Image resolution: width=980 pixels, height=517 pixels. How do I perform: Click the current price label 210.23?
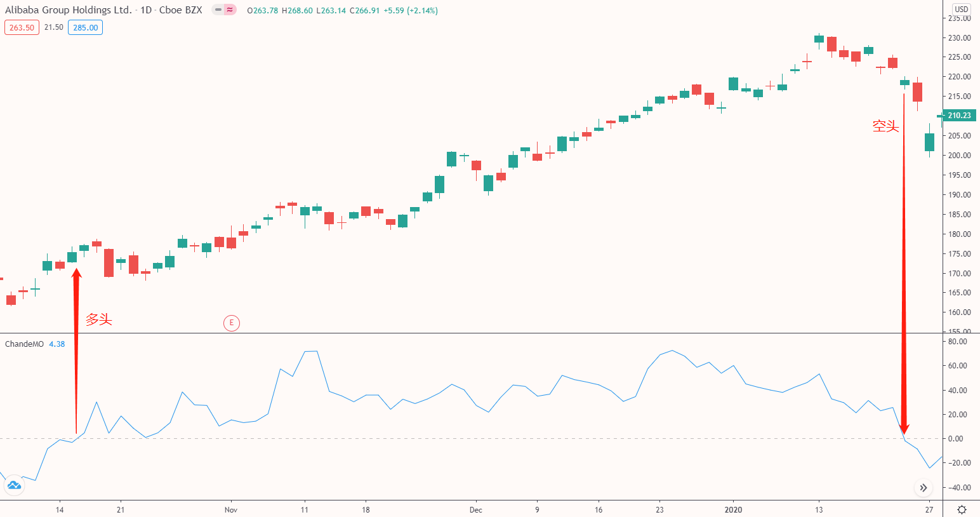coord(959,116)
